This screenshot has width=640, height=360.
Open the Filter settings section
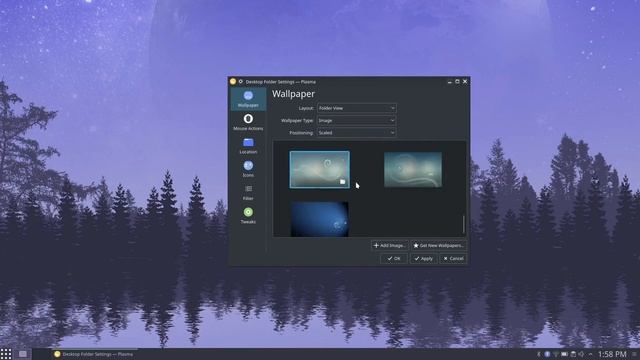[x=248, y=192]
